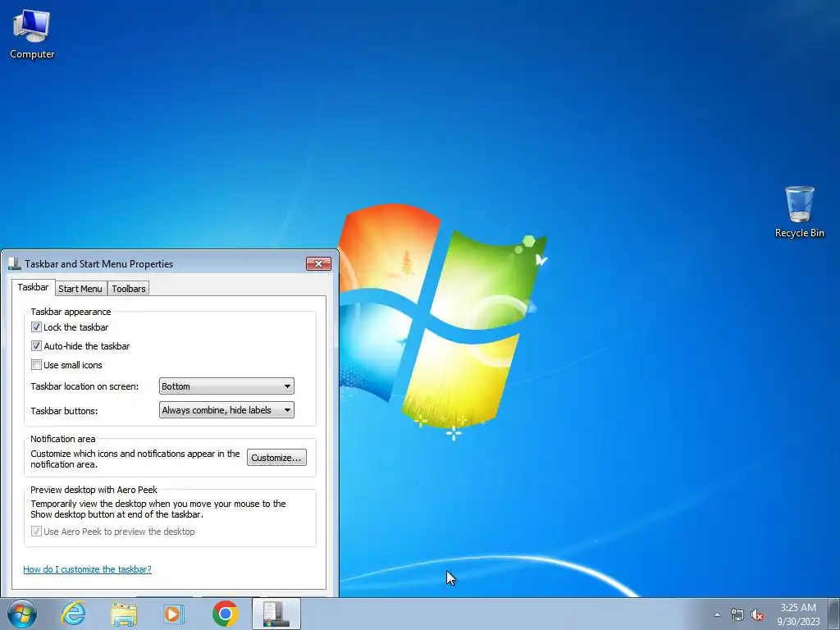Viewport: 840px width, 630px height.
Task: Close the Taskbar and Start Menu Properties dialog
Action: click(x=318, y=263)
